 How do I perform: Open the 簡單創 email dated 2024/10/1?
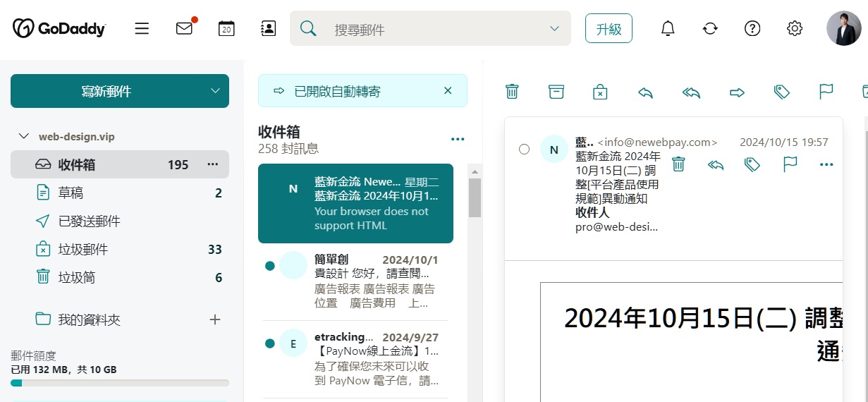(x=355, y=282)
